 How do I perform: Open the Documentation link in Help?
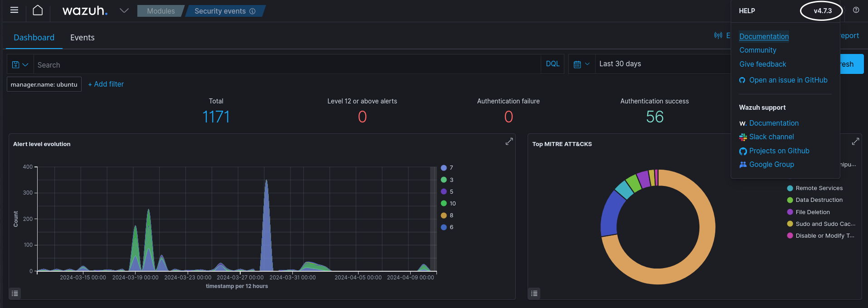[764, 36]
